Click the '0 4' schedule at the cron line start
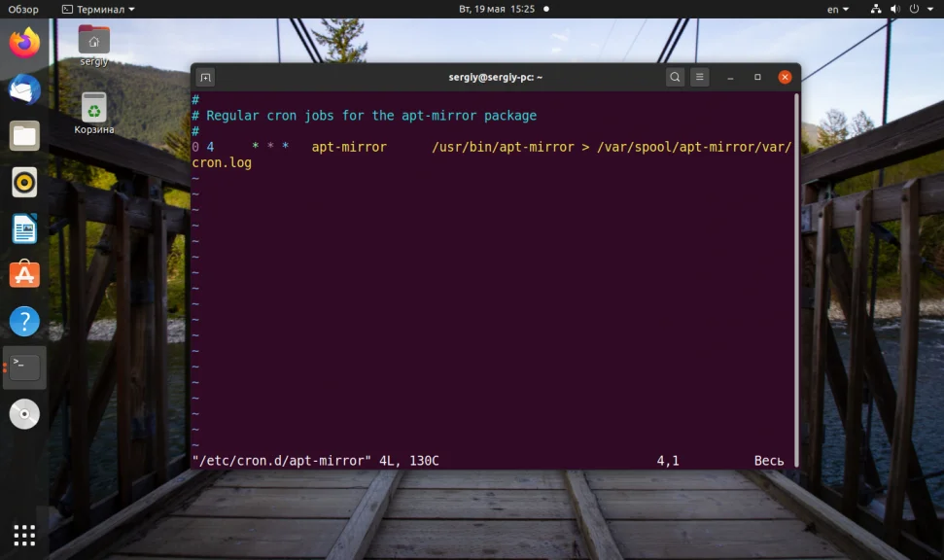This screenshot has width=944, height=560. point(203,147)
